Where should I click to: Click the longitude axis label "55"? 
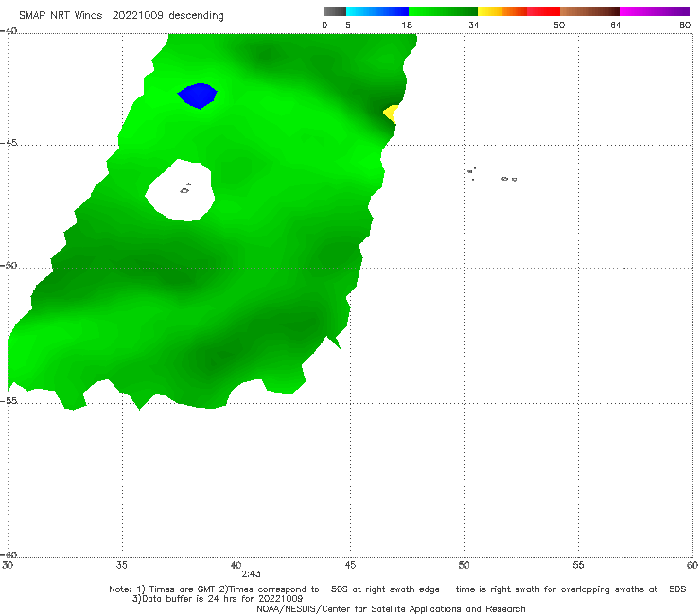(x=578, y=565)
